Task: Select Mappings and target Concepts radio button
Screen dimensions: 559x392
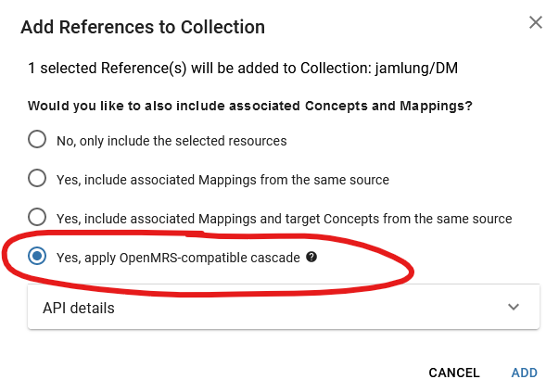Action: pos(37,217)
